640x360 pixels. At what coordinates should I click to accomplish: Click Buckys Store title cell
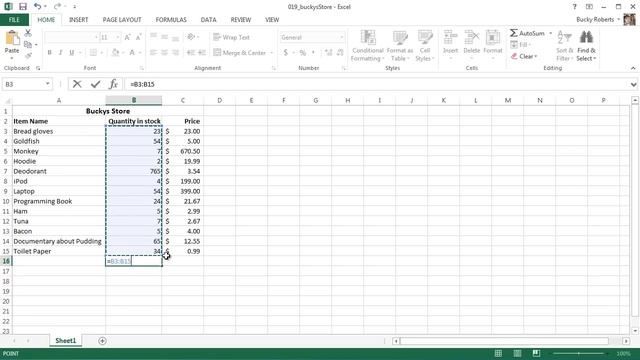pyautogui.click(x=108, y=111)
